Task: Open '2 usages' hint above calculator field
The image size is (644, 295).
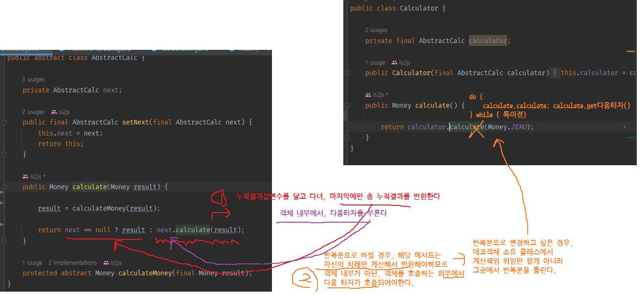Action: pos(376,30)
